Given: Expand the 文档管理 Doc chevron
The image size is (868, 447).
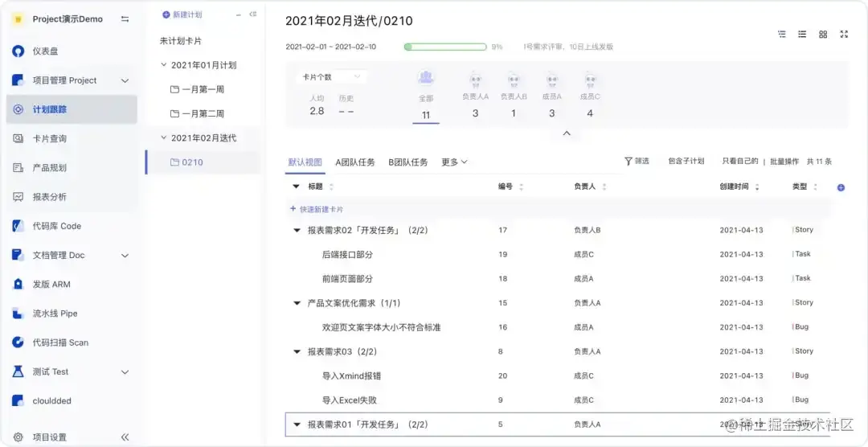Looking at the screenshot, I should click(x=125, y=256).
